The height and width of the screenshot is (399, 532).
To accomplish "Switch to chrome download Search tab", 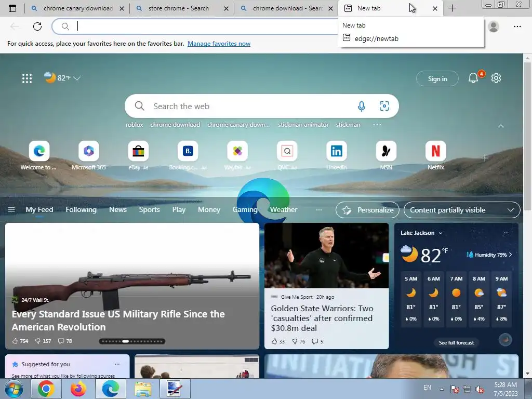I will point(287,8).
